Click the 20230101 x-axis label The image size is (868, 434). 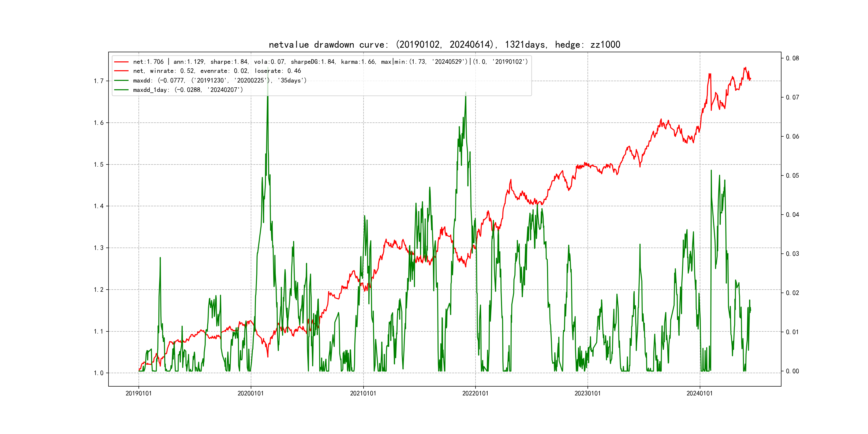coord(587,393)
